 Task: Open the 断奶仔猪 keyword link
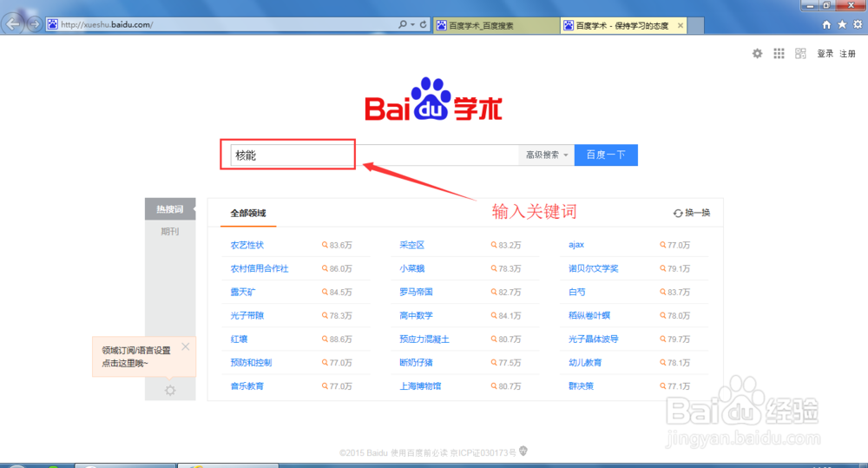click(x=416, y=362)
